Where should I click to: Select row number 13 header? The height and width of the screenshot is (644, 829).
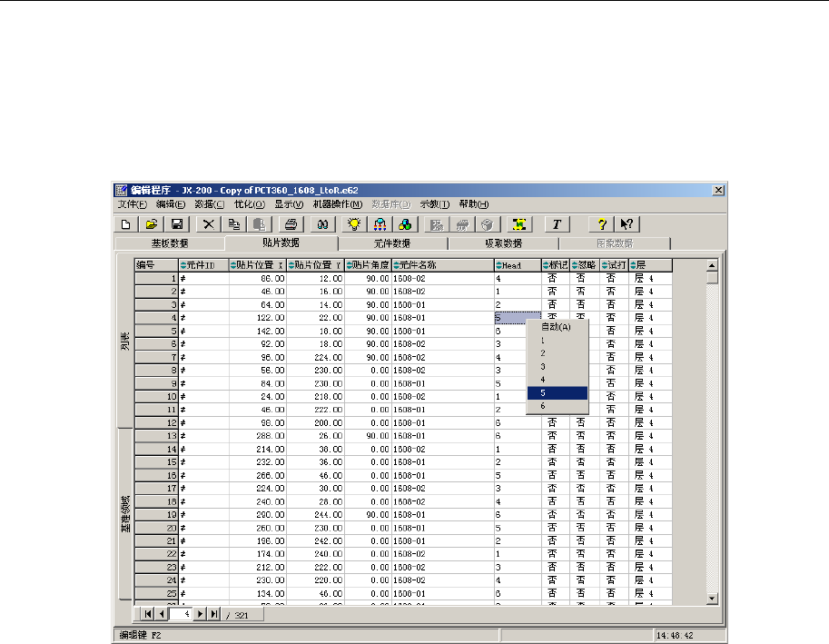[156, 436]
